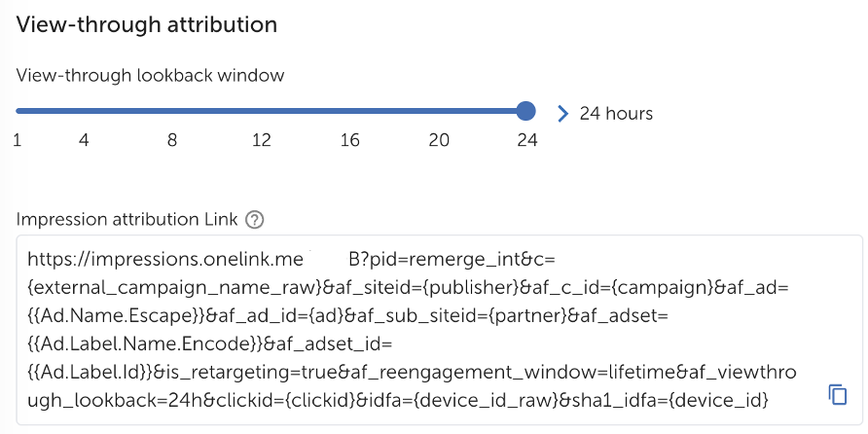Set lookback slider to the 12 mark
Viewport: 868px width, 434px height.
tap(262, 111)
